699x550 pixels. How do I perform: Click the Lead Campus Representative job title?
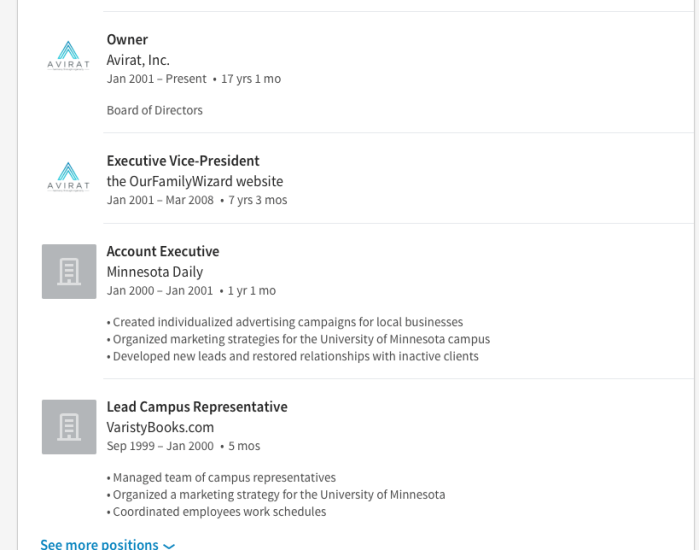(197, 407)
